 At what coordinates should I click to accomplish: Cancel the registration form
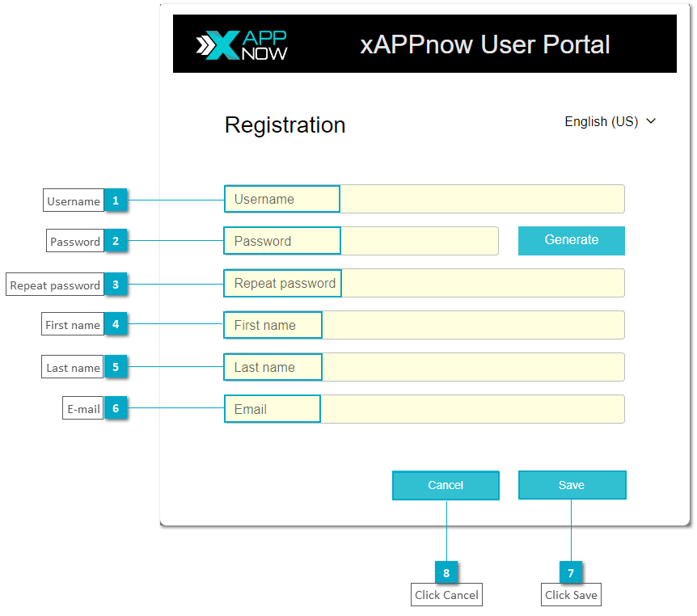[x=446, y=485]
